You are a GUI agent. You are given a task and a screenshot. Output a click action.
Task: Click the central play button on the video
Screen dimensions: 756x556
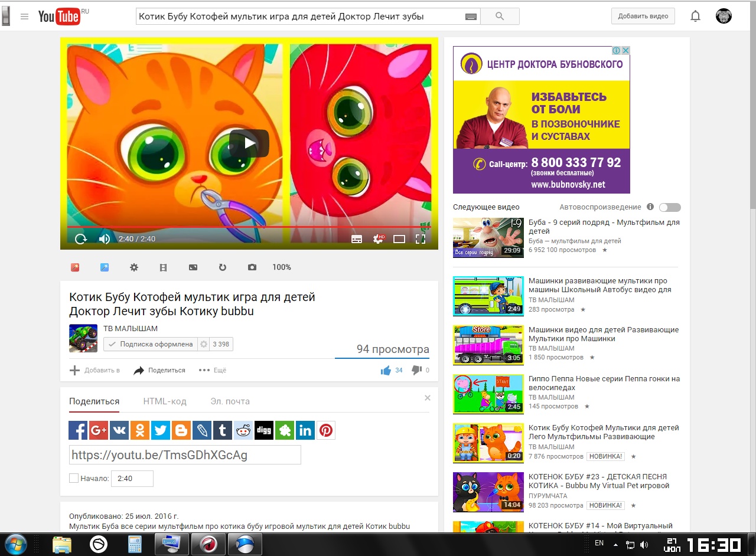(249, 143)
